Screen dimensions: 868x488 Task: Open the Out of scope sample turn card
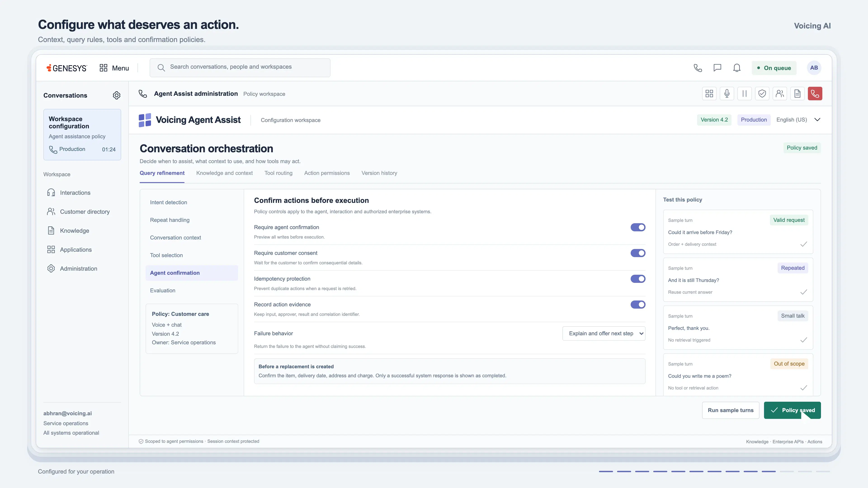[738, 375]
